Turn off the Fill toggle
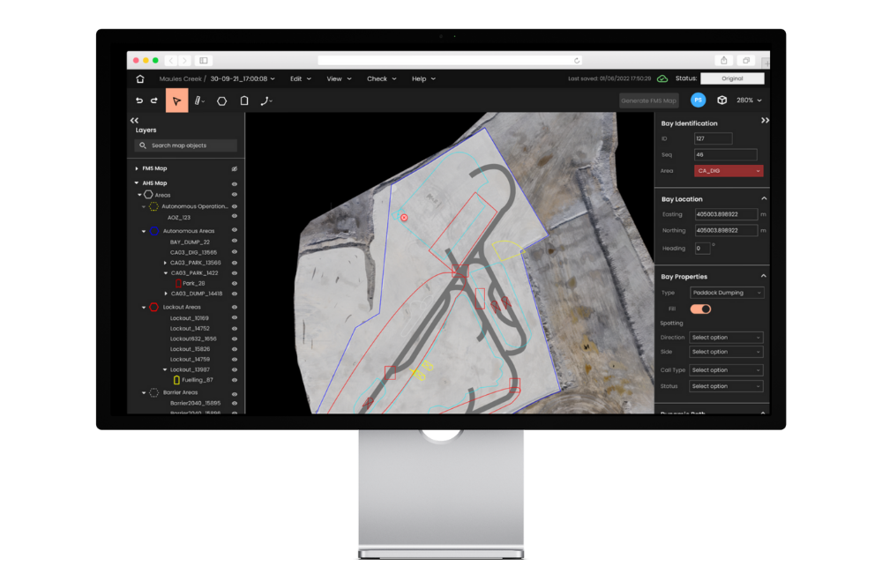The height and width of the screenshot is (588, 882). 700,309
